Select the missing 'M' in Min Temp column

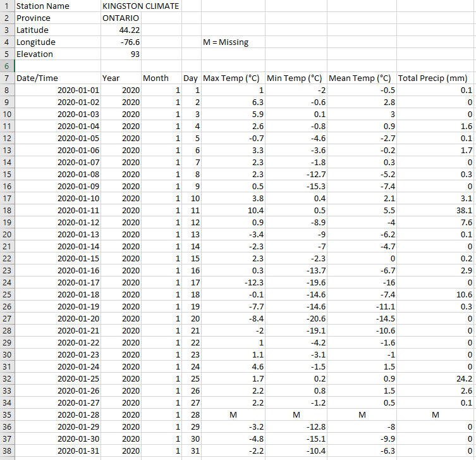(x=296, y=414)
